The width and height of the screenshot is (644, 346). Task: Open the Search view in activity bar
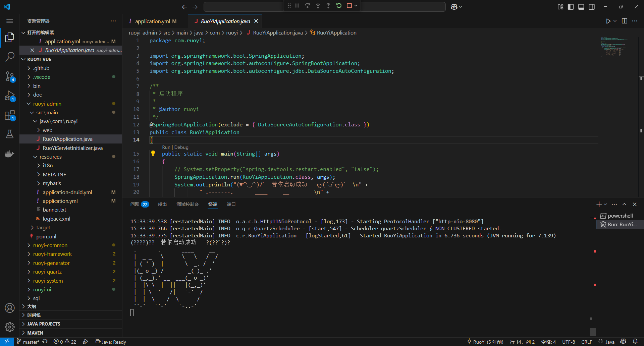point(10,57)
